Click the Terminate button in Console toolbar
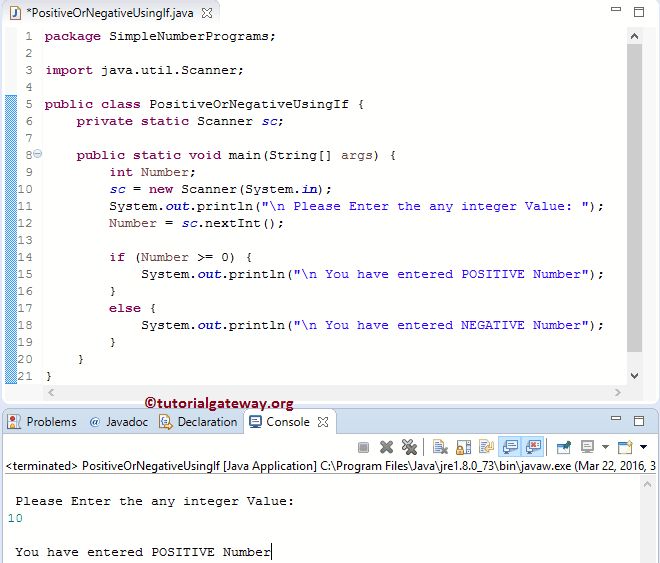Screen dimensions: 660x563 click(363, 447)
